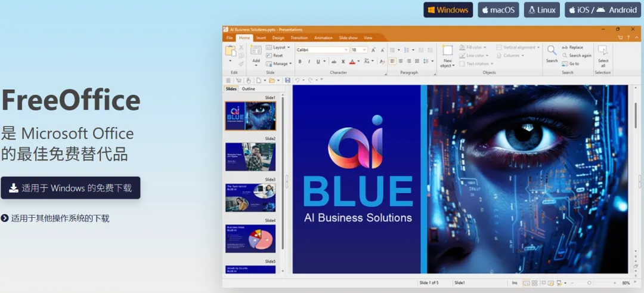Click Search again in ribbon
The width and height of the screenshot is (644, 293).
coord(577,55)
